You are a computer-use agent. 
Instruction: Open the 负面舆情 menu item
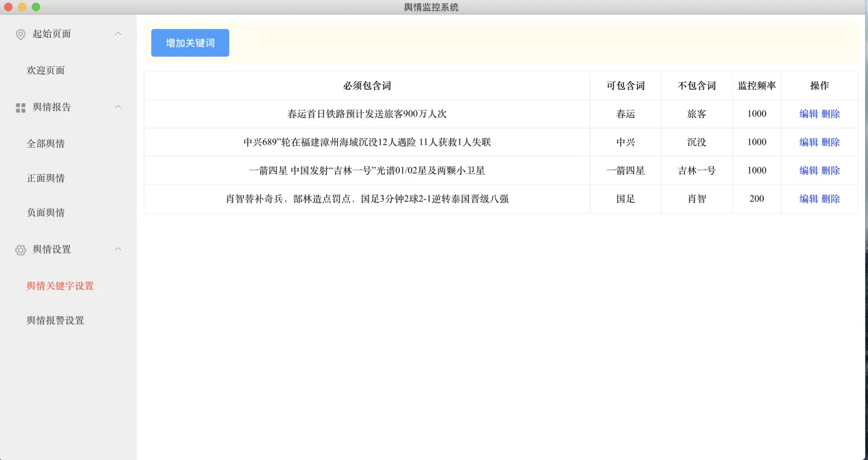[x=46, y=213]
